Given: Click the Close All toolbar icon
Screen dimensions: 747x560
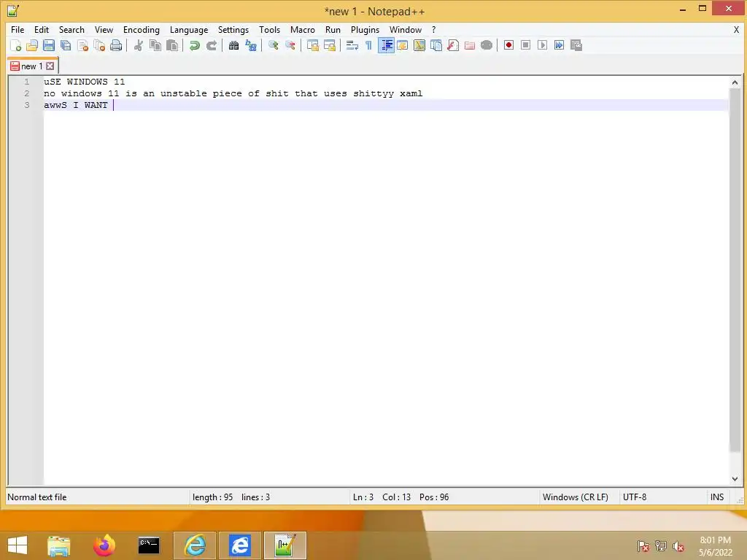Looking at the screenshot, I should pos(99,45).
